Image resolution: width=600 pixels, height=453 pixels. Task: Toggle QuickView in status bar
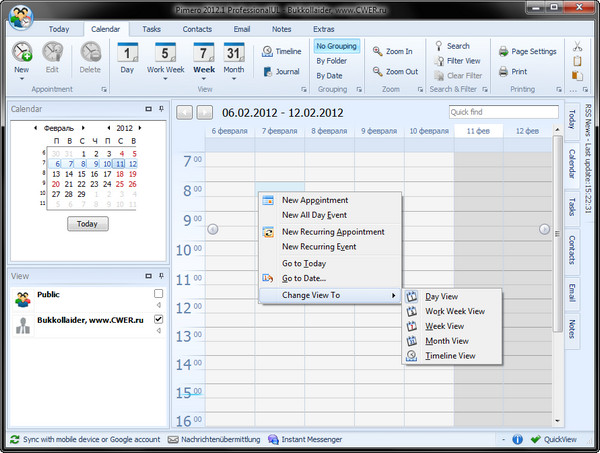coord(554,440)
